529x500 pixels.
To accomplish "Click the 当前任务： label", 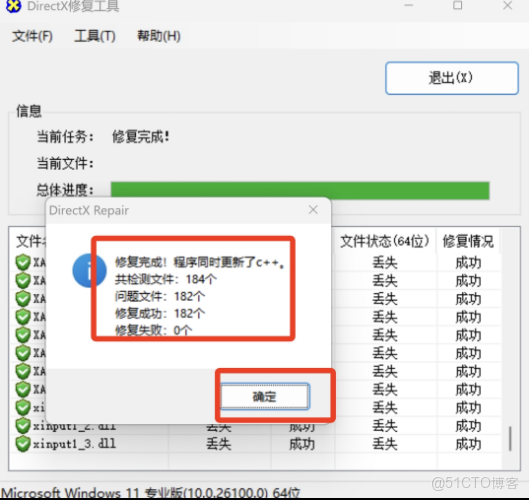I will coord(65,137).
